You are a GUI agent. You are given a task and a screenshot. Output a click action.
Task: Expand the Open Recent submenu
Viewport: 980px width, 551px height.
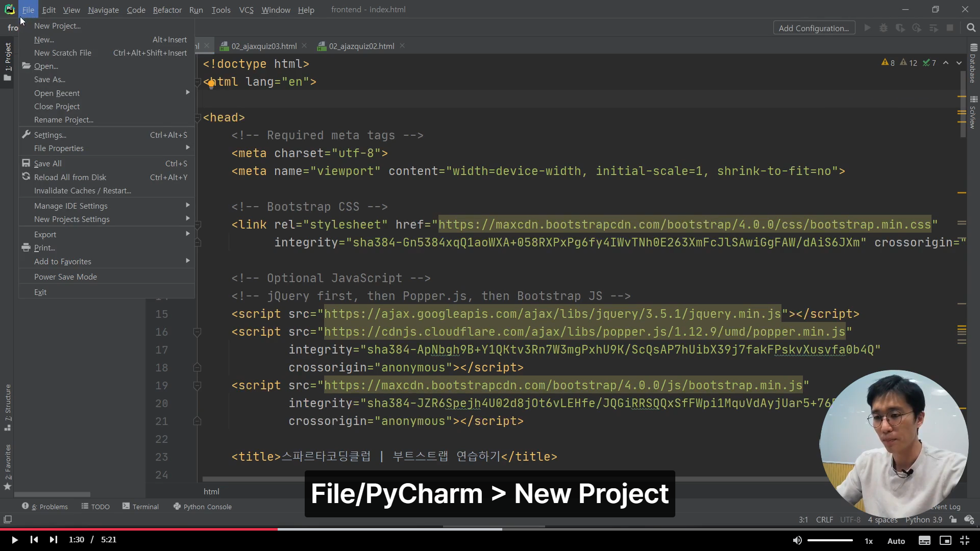point(107,93)
